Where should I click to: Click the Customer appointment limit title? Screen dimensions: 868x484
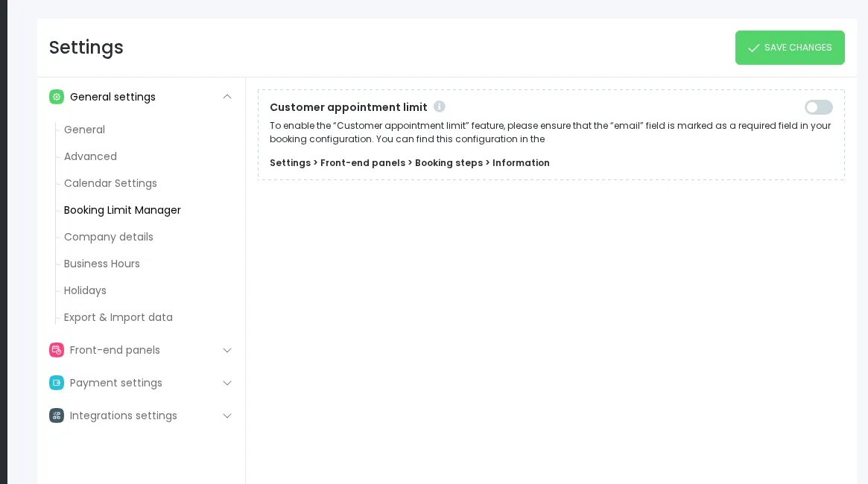pyautogui.click(x=348, y=107)
